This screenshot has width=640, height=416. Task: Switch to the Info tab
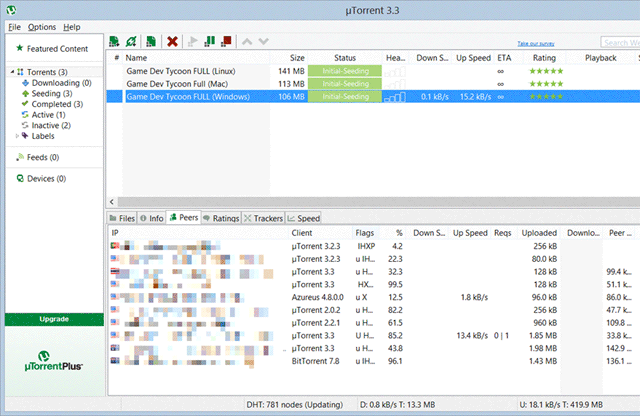(x=152, y=218)
